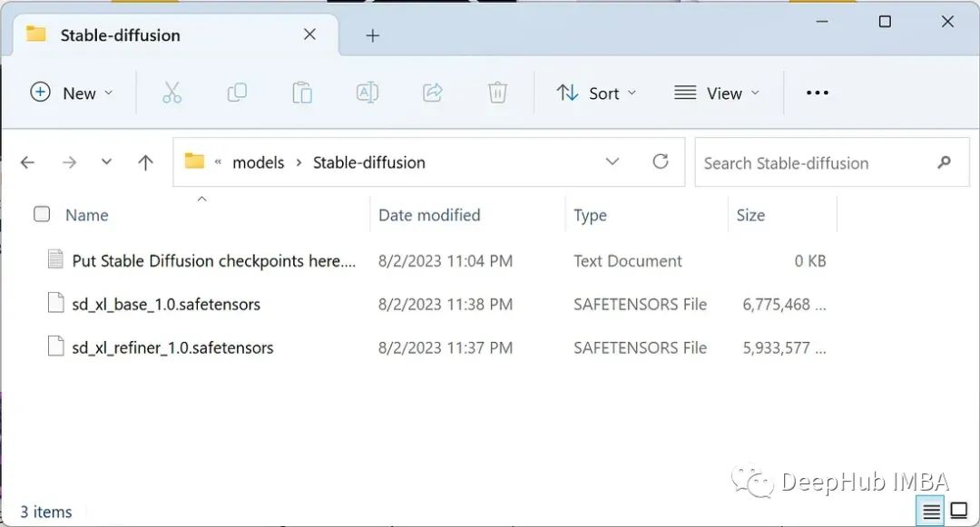980x527 pixels.
Task: Open the View dropdown menu
Action: [717, 93]
